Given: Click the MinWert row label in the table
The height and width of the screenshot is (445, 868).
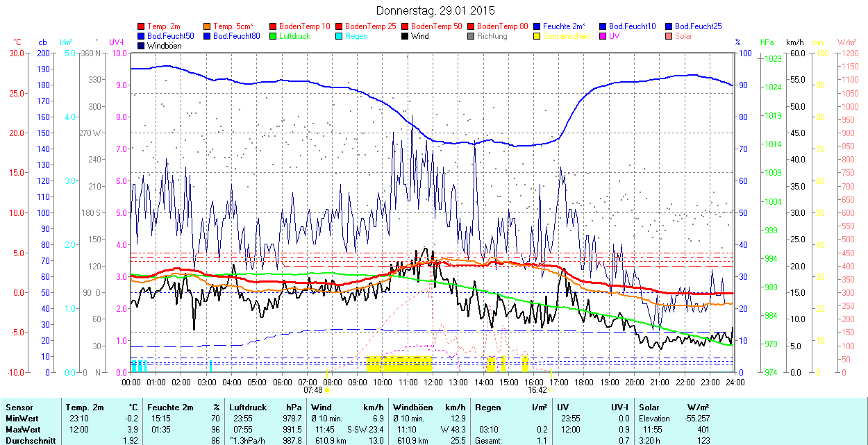Looking at the screenshot, I should (21, 419).
